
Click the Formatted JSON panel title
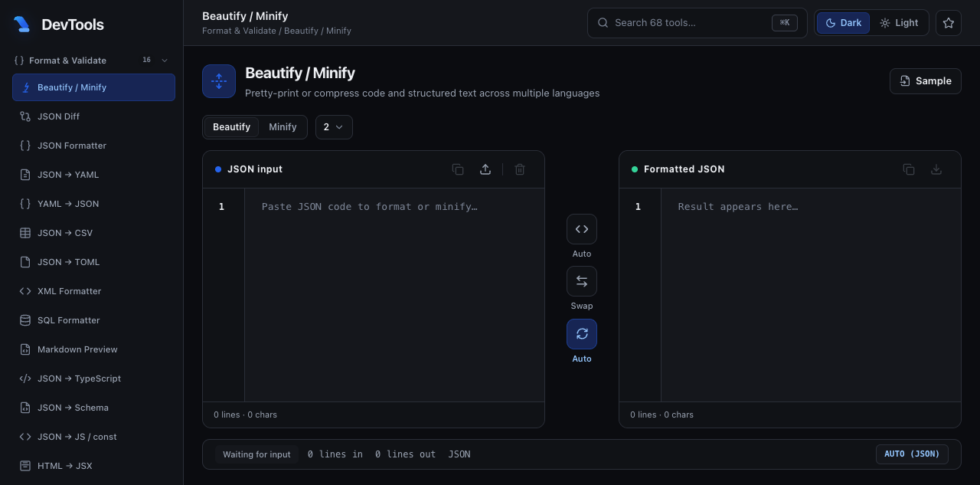(684, 169)
